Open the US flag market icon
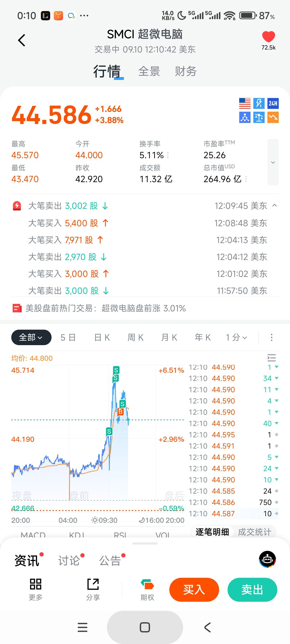290x644 pixels. coord(245,103)
